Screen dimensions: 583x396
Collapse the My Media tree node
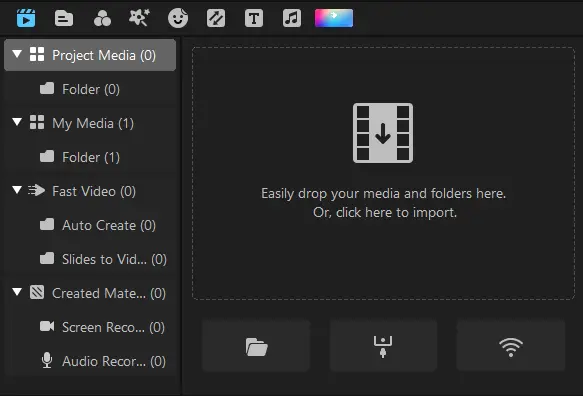pyautogui.click(x=17, y=122)
